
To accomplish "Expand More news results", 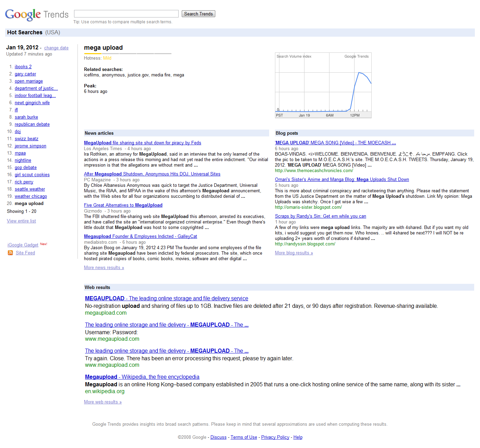I will click(x=104, y=268).
